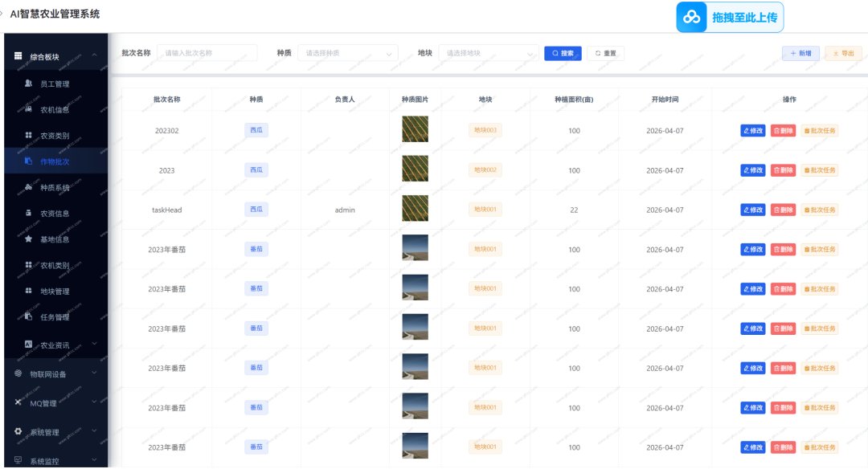The image size is (868, 469).
Task: Click 删除 for batch 2023
Action: click(x=784, y=169)
